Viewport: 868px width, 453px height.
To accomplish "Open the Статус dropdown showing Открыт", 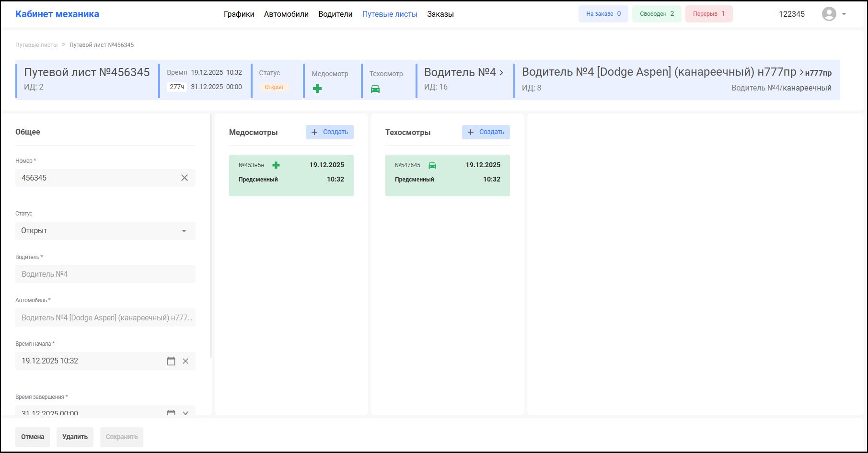I will [x=105, y=231].
